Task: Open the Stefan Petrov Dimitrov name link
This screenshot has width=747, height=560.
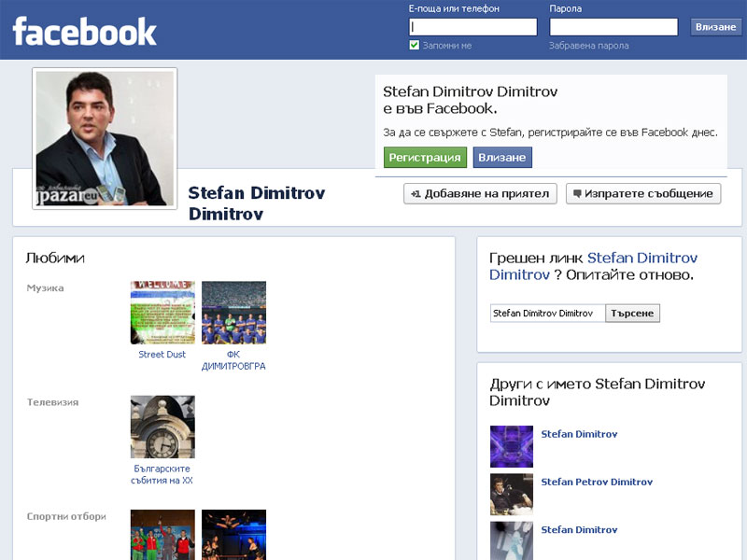Action: tap(597, 482)
